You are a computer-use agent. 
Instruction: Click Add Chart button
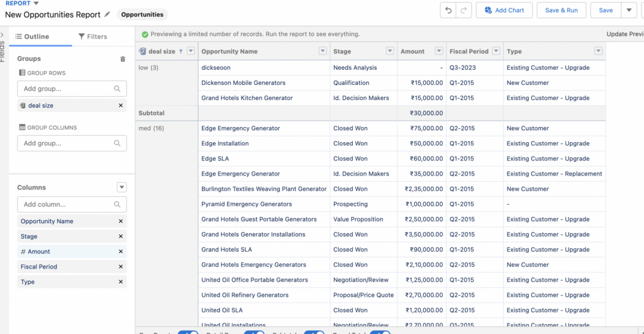click(x=504, y=10)
